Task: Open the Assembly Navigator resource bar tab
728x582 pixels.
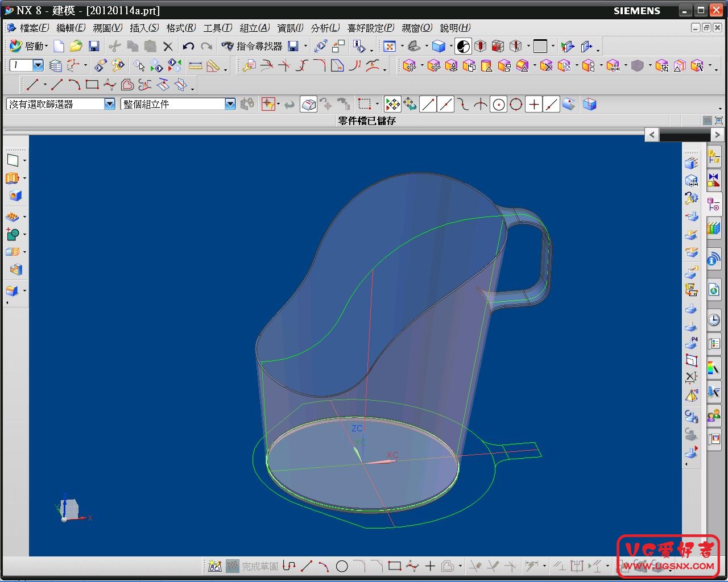Action: pyautogui.click(x=714, y=156)
